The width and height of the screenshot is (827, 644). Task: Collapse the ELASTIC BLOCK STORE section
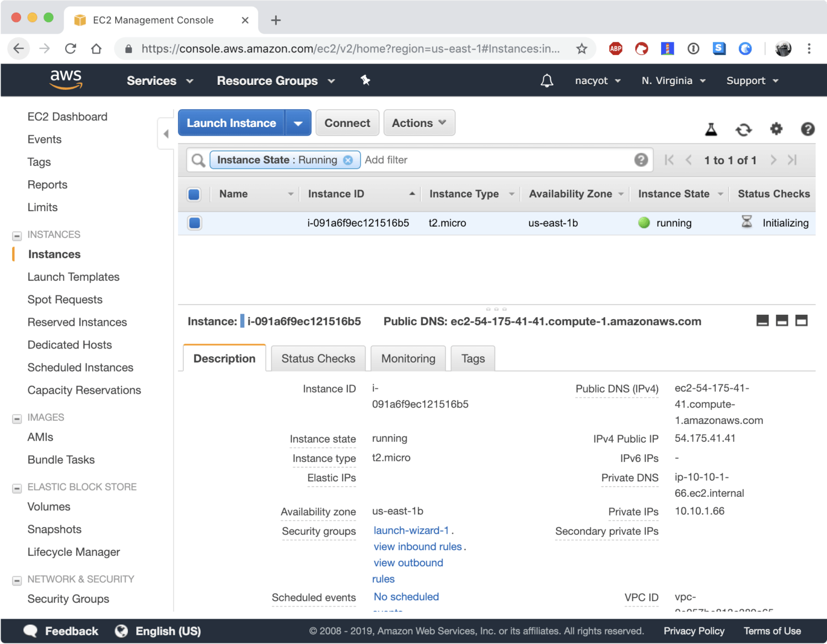[x=17, y=488]
